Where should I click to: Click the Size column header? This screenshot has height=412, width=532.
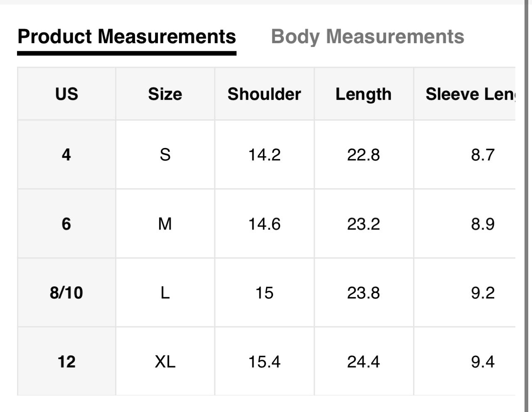165,94
